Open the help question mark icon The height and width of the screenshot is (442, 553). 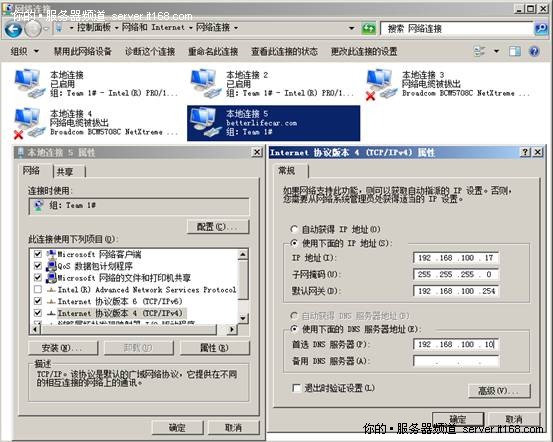click(534, 52)
